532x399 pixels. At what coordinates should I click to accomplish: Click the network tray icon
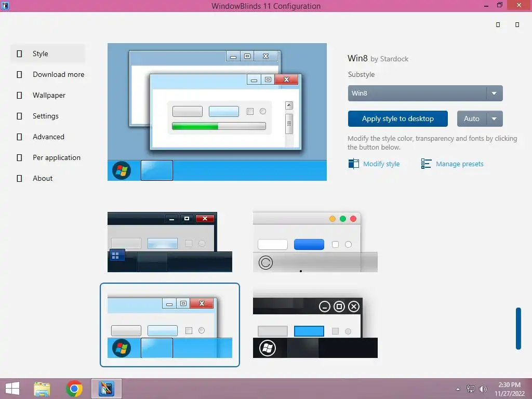471,389
